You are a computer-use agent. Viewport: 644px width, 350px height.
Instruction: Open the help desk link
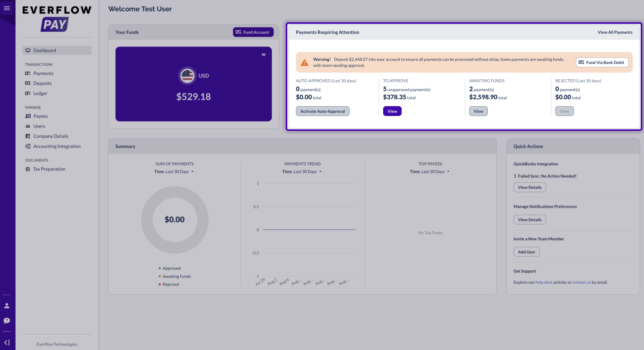(x=544, y=282)
